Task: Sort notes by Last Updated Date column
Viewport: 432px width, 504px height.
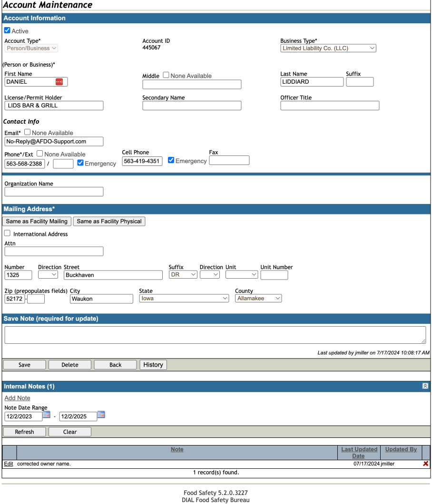Action: [359, 452]
